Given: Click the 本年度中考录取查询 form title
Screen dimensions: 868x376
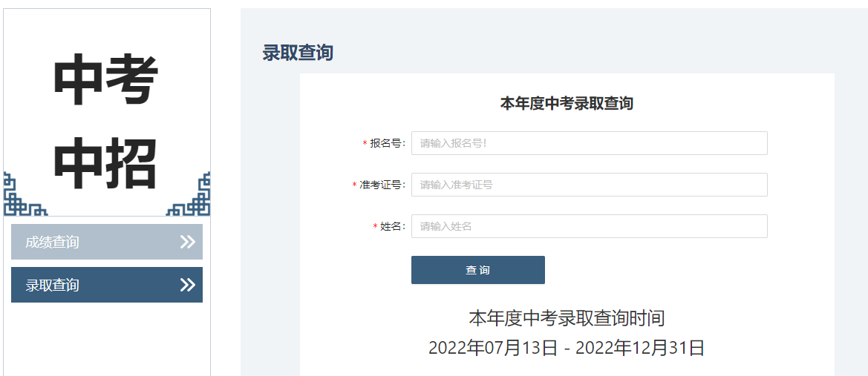Looking at the screenshot, I should (x=567, y=103).
